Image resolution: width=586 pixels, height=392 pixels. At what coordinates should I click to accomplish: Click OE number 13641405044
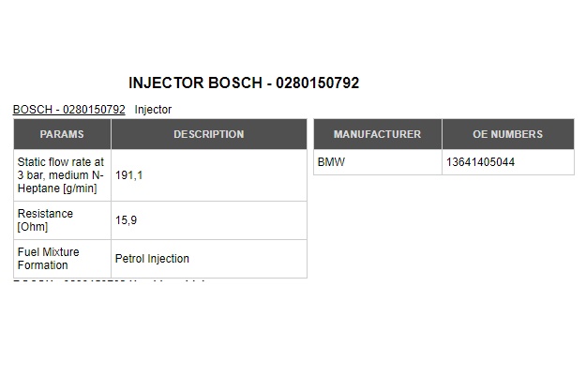480,162
